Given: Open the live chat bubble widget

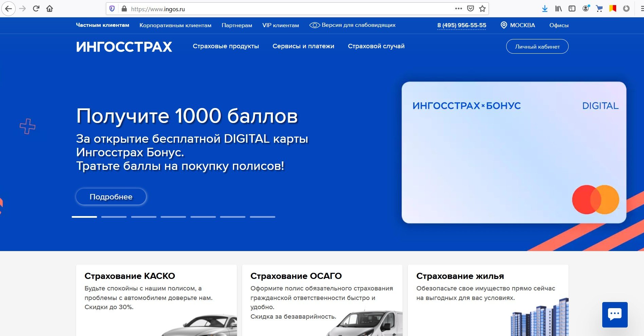Looking at the screenshot, I should [615, 315].
